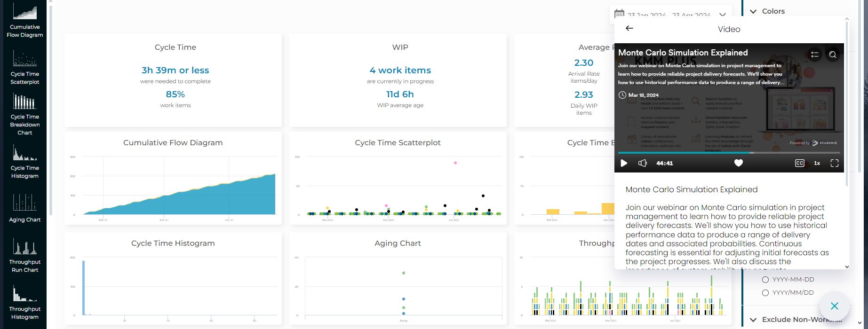
Task: Select the Cycle Time Breakdown Chart icon
Action: click(25, 114)
